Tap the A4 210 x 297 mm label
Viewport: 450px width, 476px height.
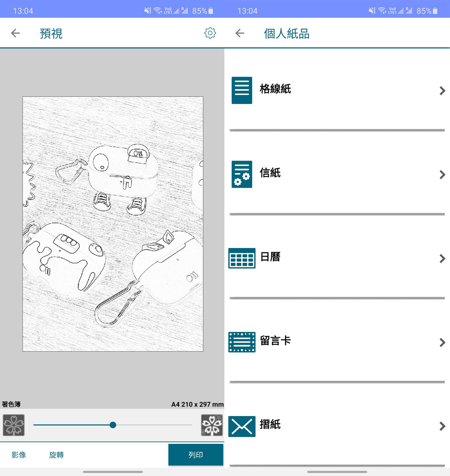(x=197, y=404)
